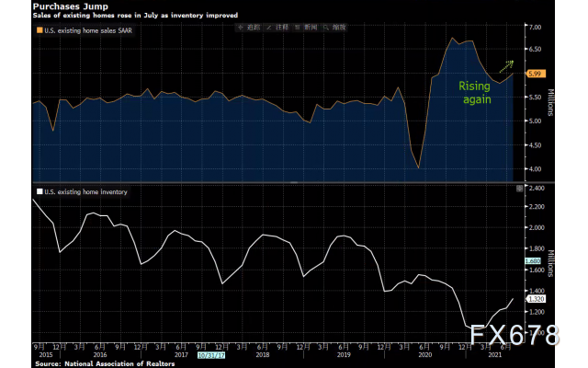Select the 2018 year label on time axis
This screenshot has height=368, width=588.
pyautogui.click(x=262, y=352)
